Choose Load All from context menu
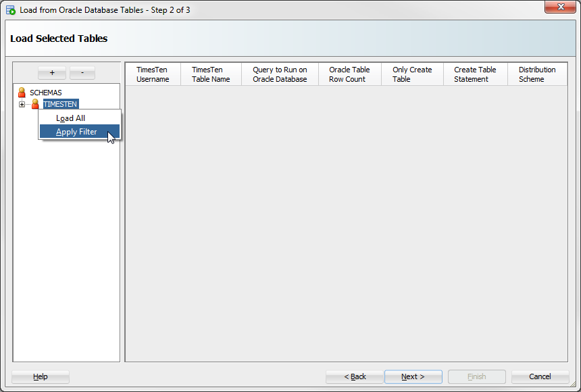 click(x=79, y=118)
